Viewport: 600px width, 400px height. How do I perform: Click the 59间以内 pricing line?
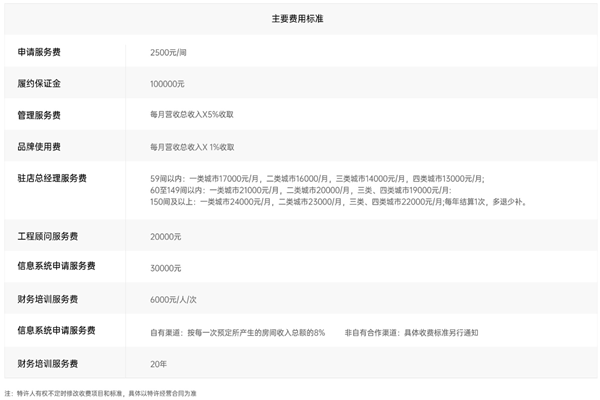(x=316, y=178)
